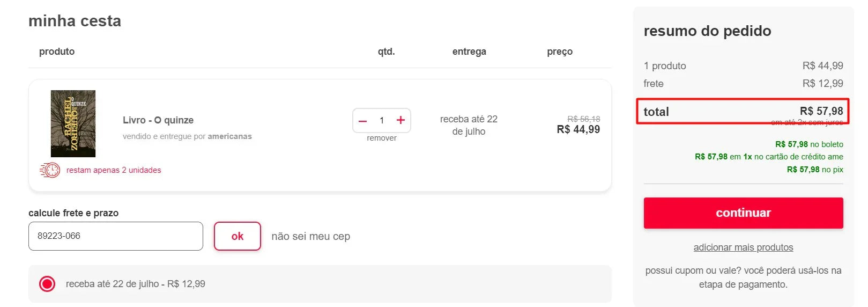Image resolution: width=868 pixels, height=307 pixels.
Task: Click the restam apenas 2 unidades notice
Action: coord(114,170)
